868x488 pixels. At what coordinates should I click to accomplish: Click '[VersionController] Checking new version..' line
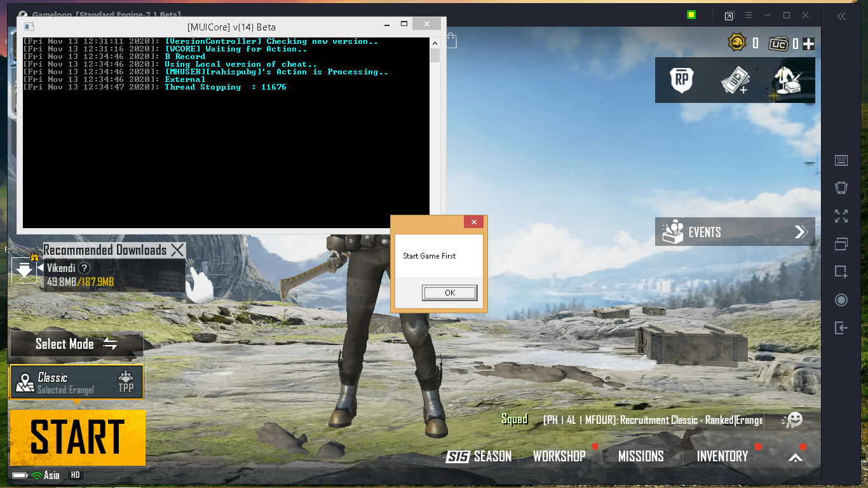point(271,41)
